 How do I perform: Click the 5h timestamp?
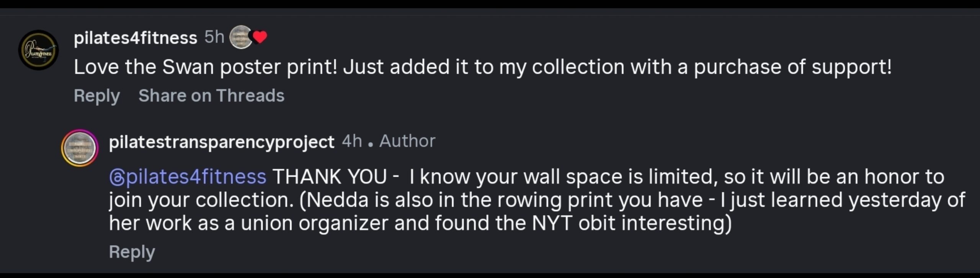tap(214, 37)
